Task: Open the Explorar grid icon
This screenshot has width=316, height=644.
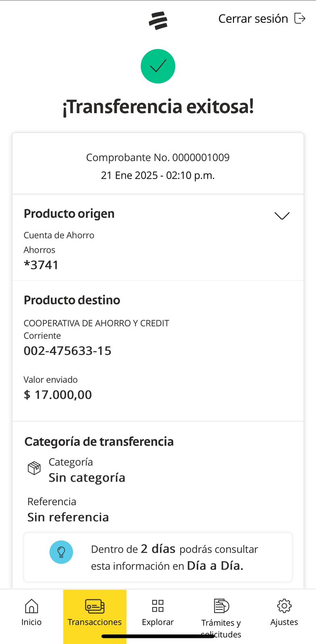Action: pos(158,606)
